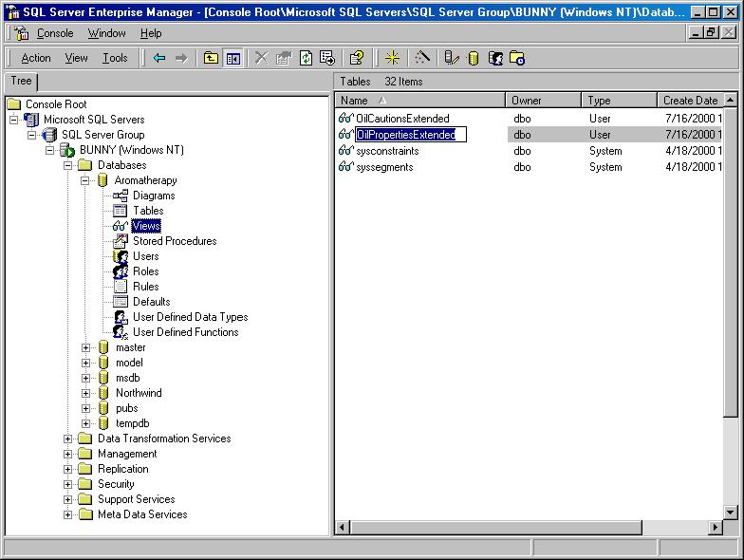Collapse the Microsoft SQL Servers node
Screen dimensions: 744x560
[x=13, y=120]
